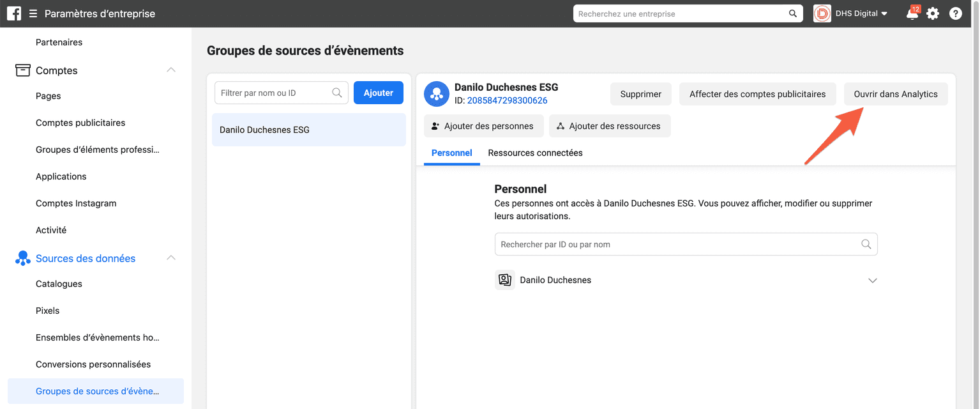Open Conversions personnalisées in sidebar
980x409 pixels.
(93, 364)
